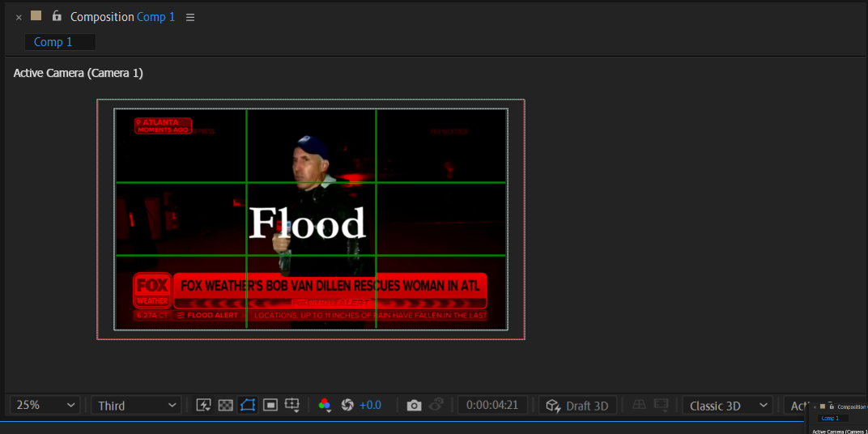
Task: Toggle the composition viewer lock icon
Action: click(57, 16)
